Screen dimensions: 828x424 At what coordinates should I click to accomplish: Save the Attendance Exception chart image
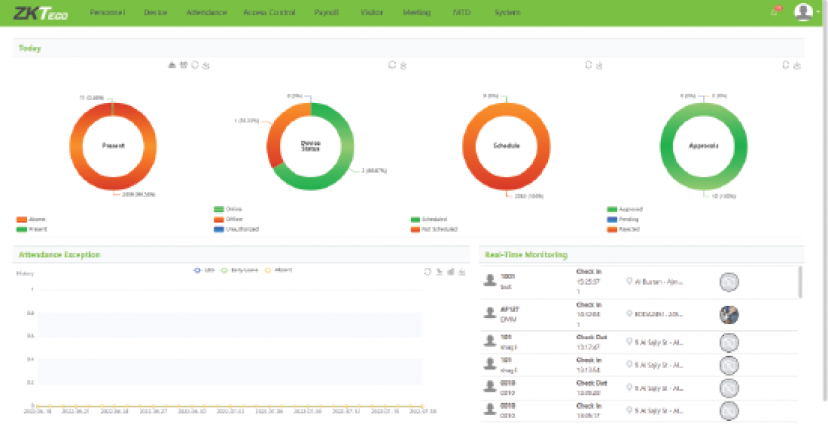462,271
